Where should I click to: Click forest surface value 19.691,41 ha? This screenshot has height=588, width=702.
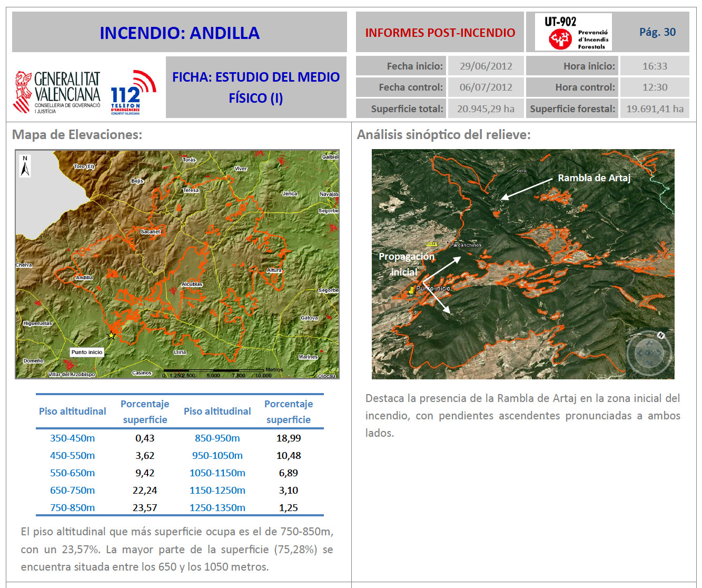coord(655,109)
